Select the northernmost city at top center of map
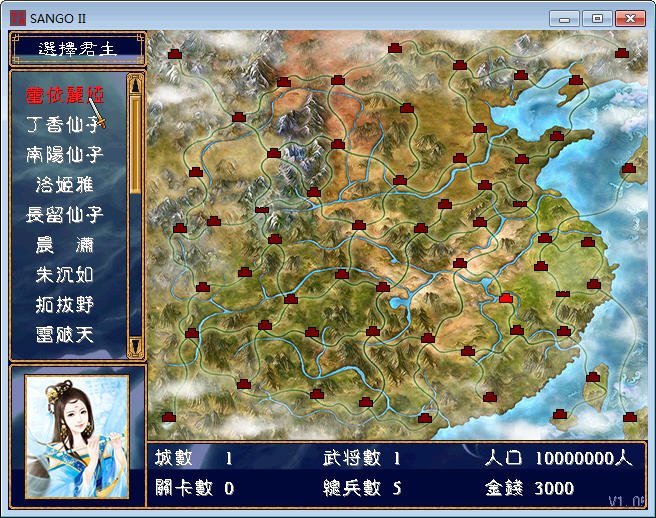 click(395, 48)
